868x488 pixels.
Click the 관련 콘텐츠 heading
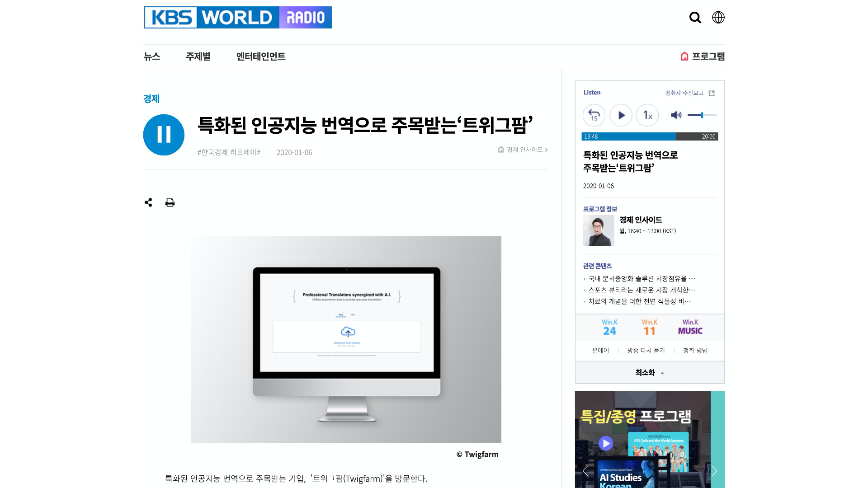(x=597, y=266)
